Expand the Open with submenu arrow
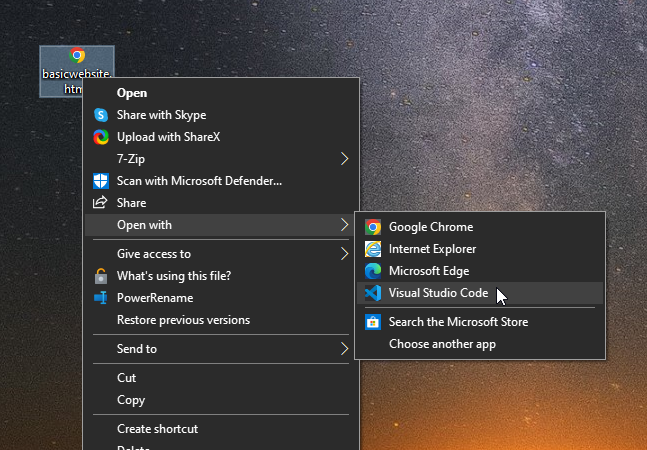Screen dimensions: 647x450 [x=345, y=225]
